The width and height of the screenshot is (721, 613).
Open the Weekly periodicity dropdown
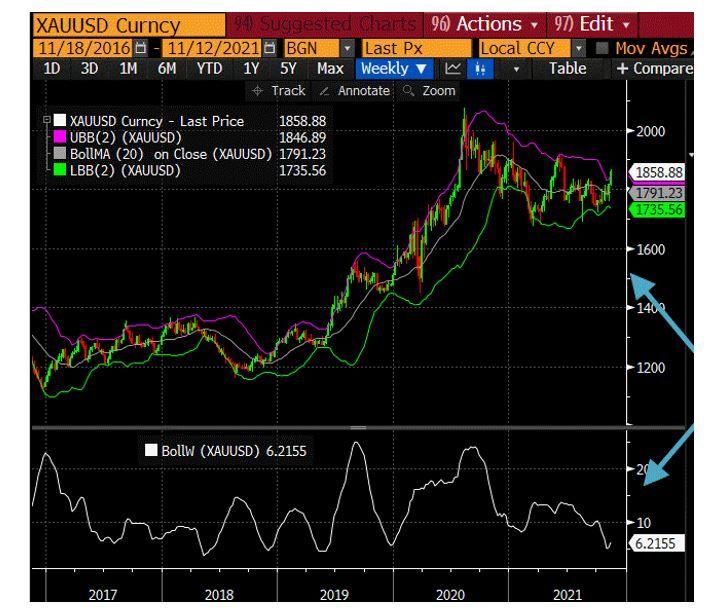point(395,68)
